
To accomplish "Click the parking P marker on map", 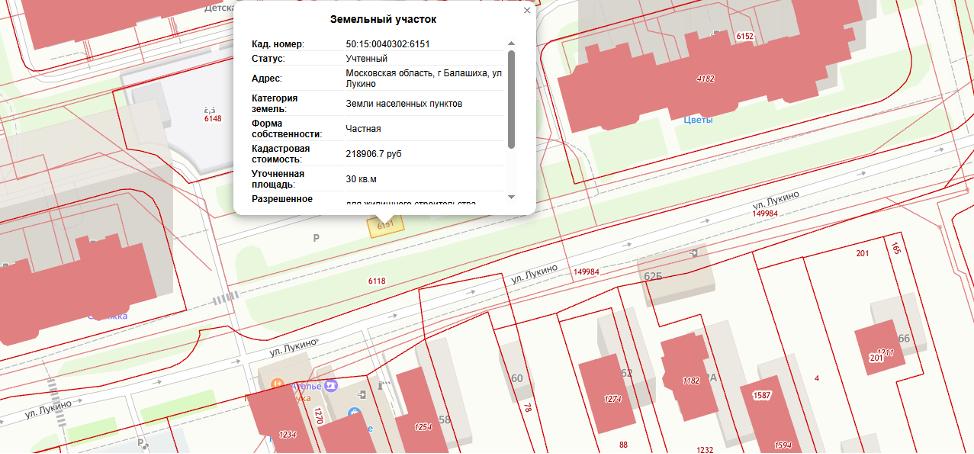I will coord(316,238).
